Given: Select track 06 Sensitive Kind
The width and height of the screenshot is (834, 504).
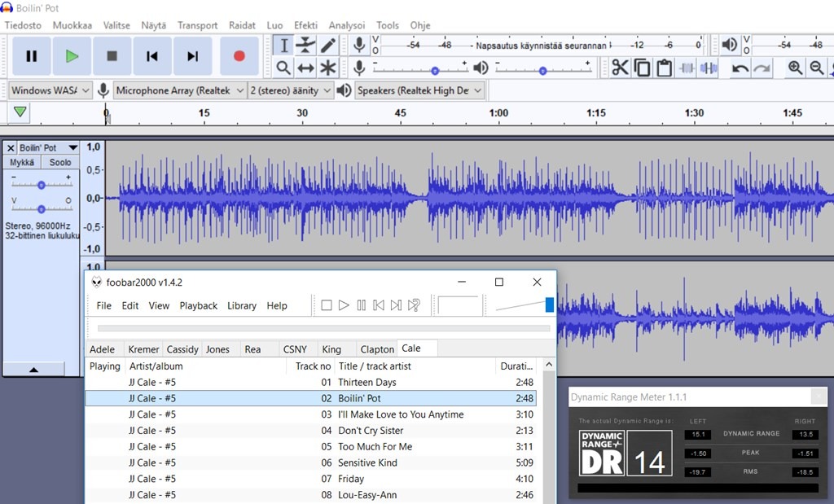Looking at the screenshot, I should pos(310,462).
